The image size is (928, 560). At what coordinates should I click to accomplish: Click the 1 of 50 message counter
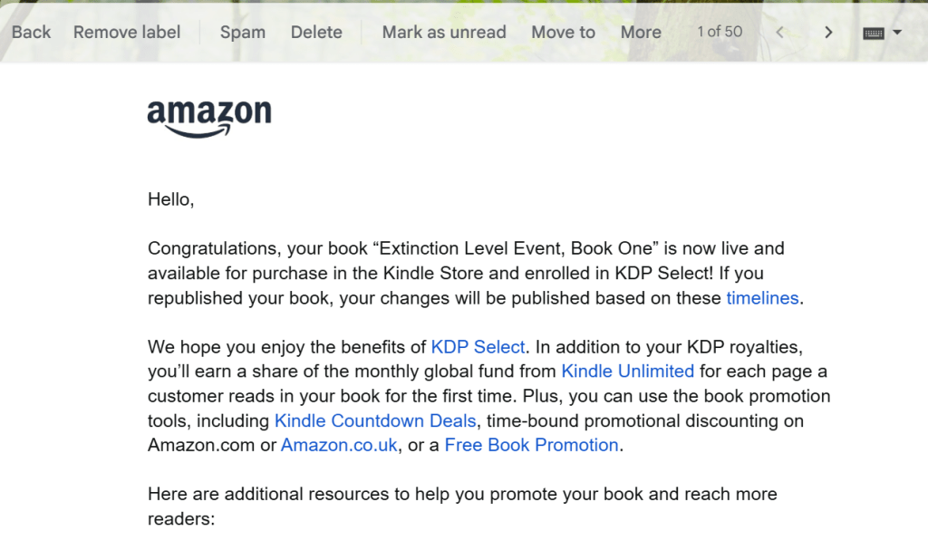[720, 32]
